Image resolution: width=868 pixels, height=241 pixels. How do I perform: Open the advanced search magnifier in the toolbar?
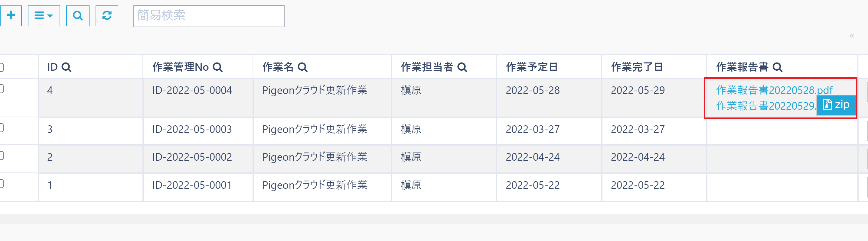pyautogui.click(x=77, y=15)
